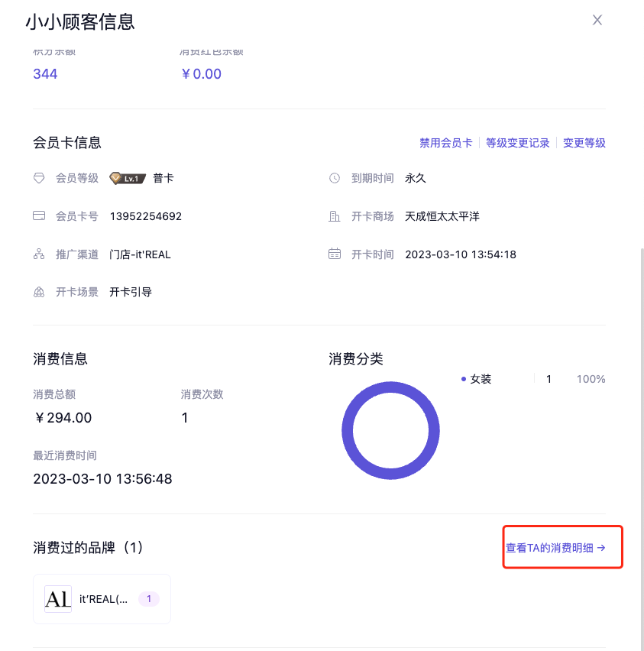Click the vertical scrollbar on the right
This screenshot has width=644, height=651.
click(641, 443)
